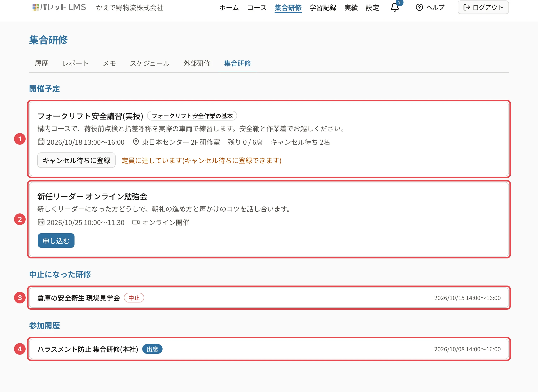Click the 残り 0 / 6席 seat count
The width and height of the screenshot is (538, 392).
[x=245, y=142]
